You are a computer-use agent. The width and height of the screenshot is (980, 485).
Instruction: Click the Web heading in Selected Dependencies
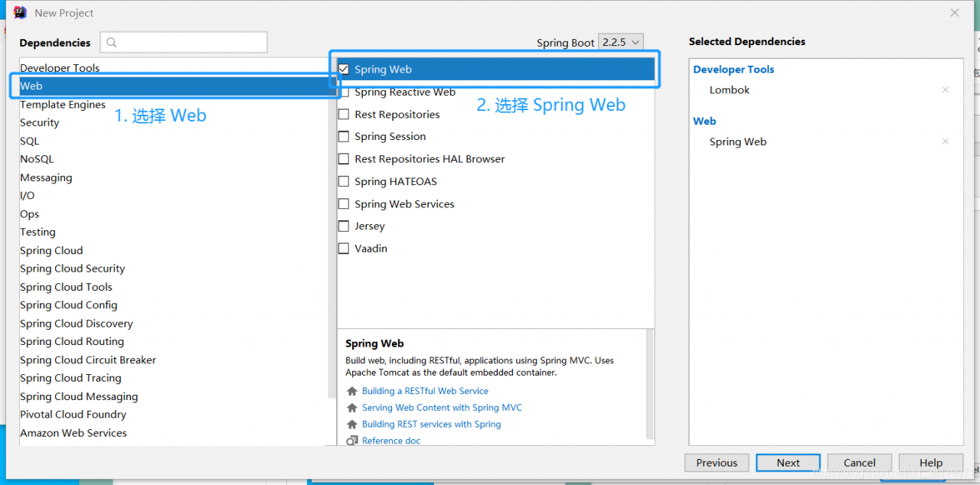click(704, 121)
